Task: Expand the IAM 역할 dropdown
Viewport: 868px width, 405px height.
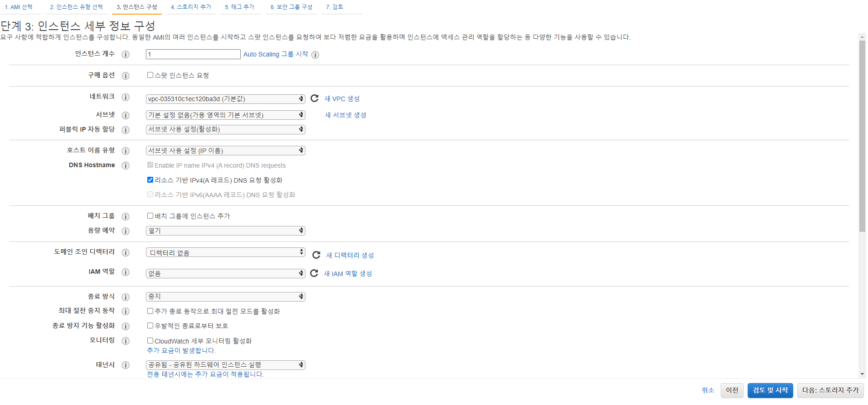Action: [226, 273]
